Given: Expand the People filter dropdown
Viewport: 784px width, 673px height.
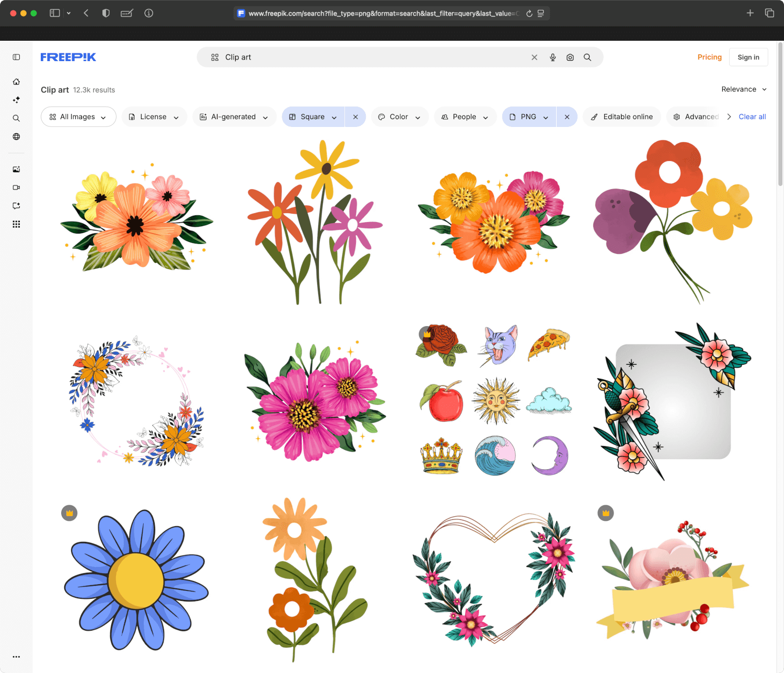Looking at the screenshot, I should [x=465, y=117].
